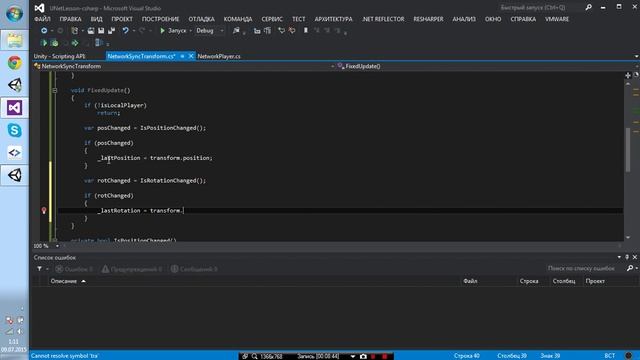Image resolution: width=640 pixels, height=360 pixels.
Task: Collapse the IsPositionChanged method outline
Action: pos(55,240)
